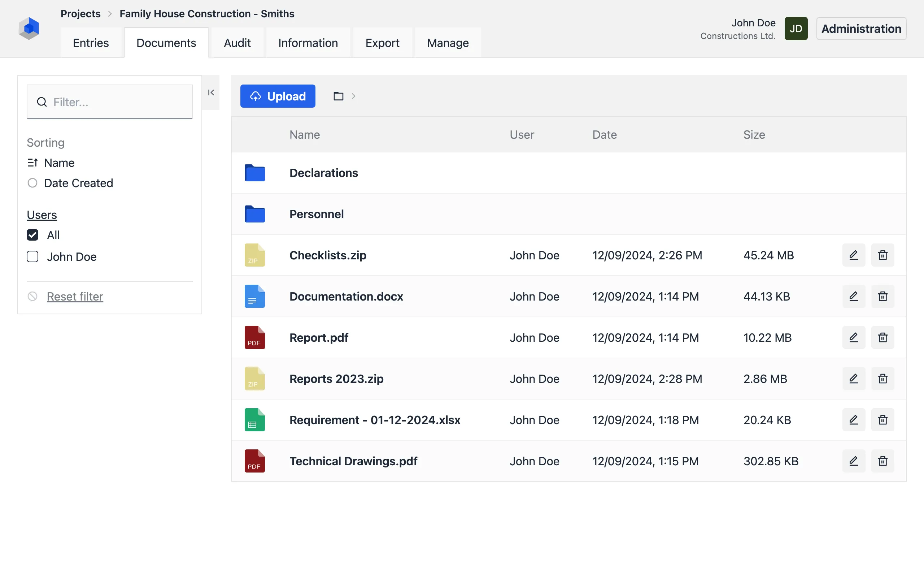
Task: Click the User column header
Action: click(522, 134)
